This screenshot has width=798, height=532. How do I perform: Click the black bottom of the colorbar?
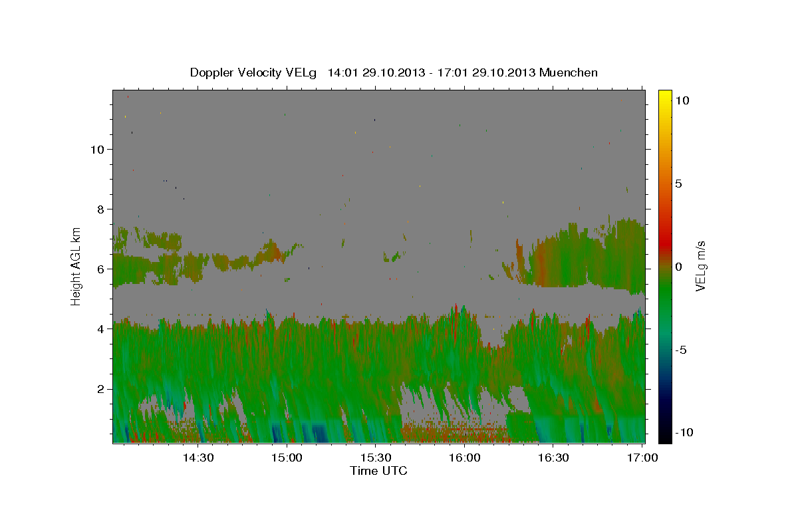click(x=664, y=436)
